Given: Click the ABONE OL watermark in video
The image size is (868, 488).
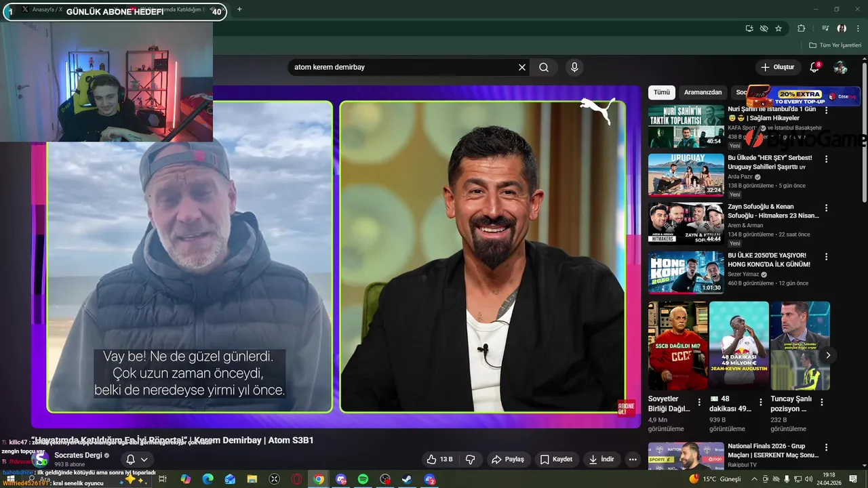Looking at the screenshot, I should (x=626, y=407).
